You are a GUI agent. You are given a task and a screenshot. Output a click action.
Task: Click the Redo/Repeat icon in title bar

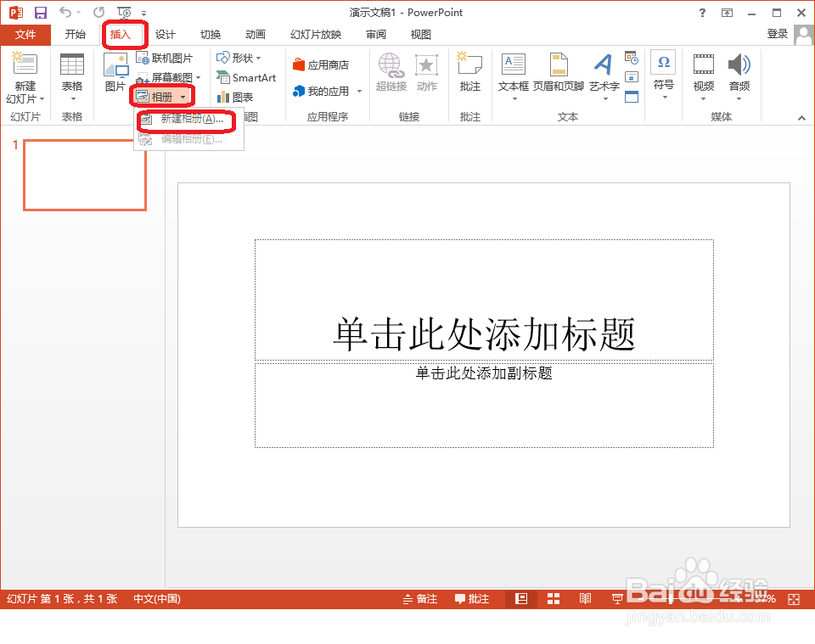(x=98, y=12)
